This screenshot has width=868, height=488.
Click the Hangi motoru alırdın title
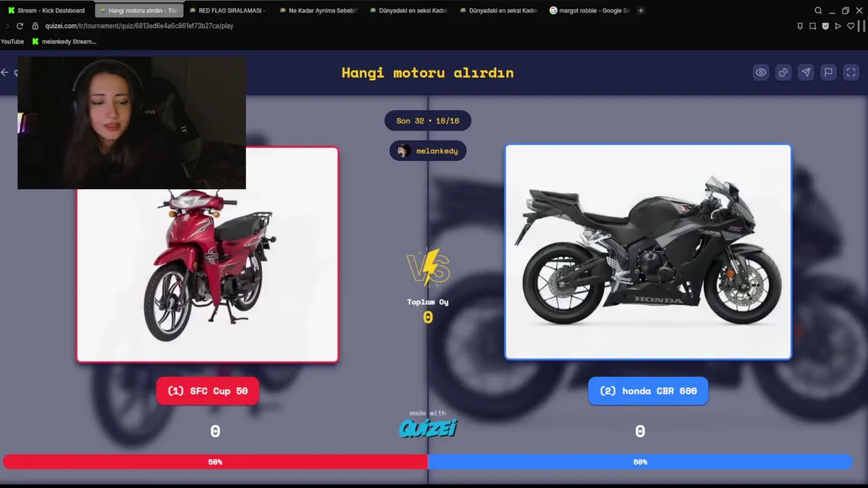click(x=428, y=73)
